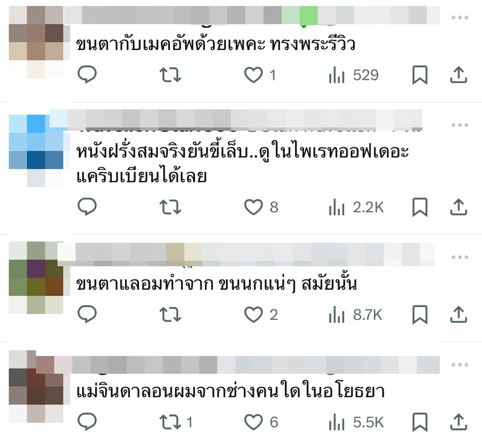Share the tweet with 2.2K views
Image resolution: width=482 pixels, height=448 pixels.
click(459, 207)
